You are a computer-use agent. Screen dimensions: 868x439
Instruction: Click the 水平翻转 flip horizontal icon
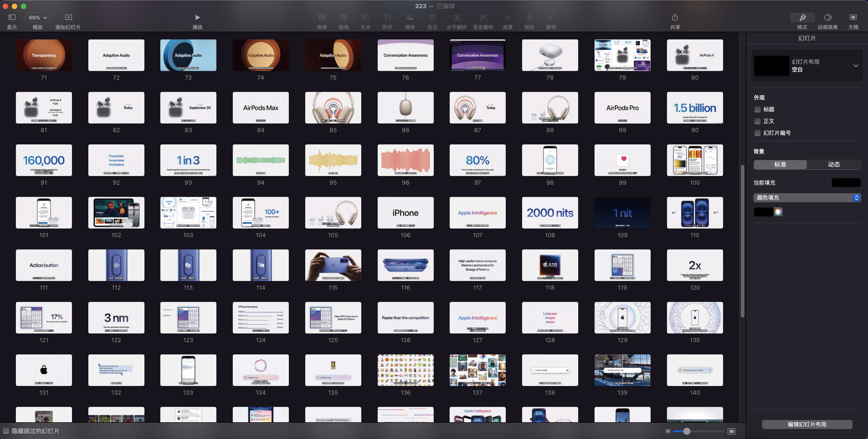[457, 18]
